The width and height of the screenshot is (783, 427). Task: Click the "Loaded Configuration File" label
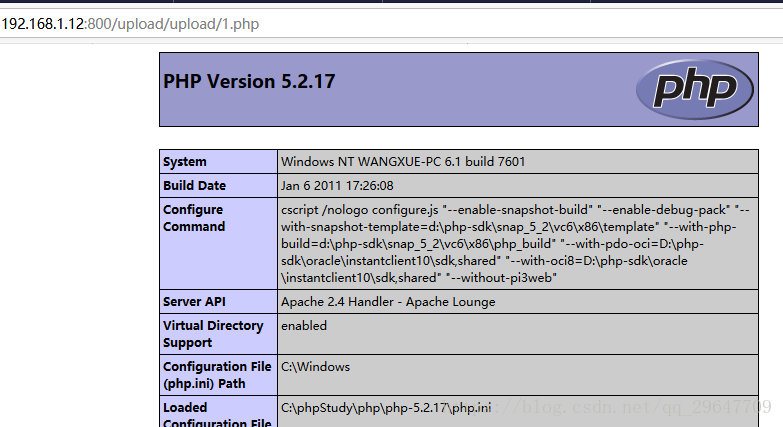click(217, 415)
